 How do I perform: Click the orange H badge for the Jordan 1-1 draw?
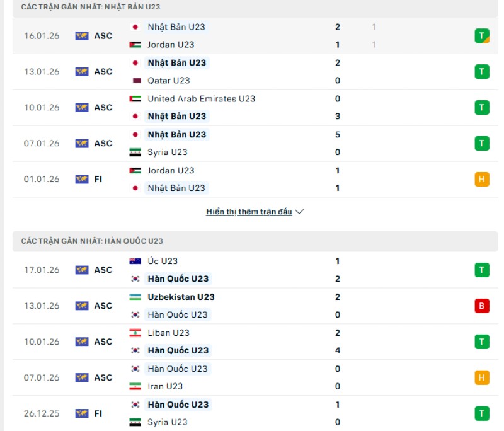[x=482, y=180]
